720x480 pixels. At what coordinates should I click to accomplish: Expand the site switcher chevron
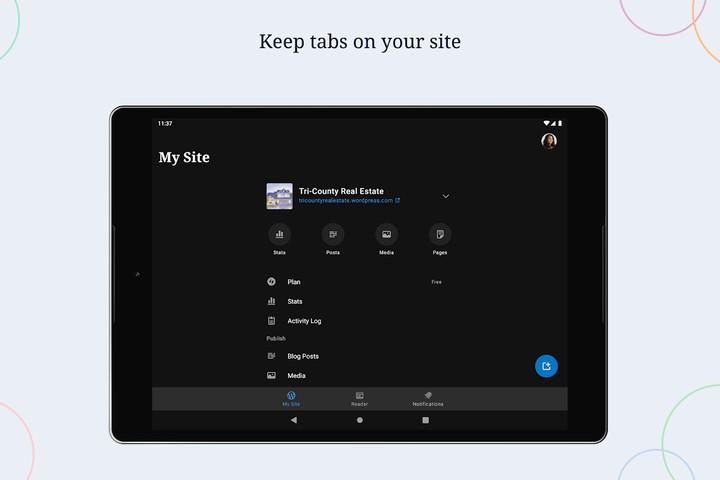coord(446,196)
